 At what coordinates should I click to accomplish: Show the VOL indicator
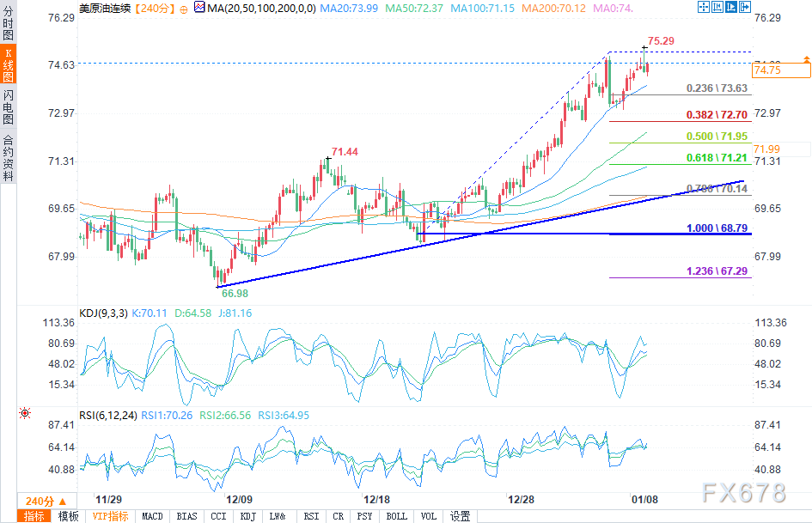click(x=428, y=516)
